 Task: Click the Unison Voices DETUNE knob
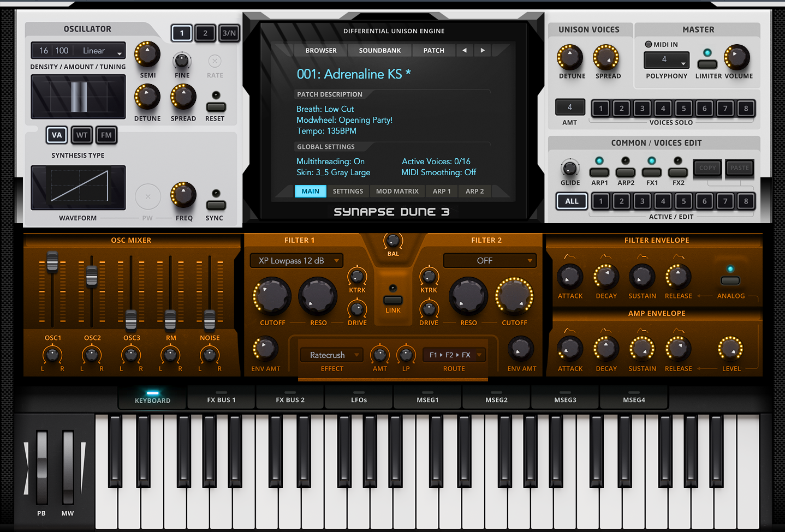pyautogui.click(x=570, y=57)
